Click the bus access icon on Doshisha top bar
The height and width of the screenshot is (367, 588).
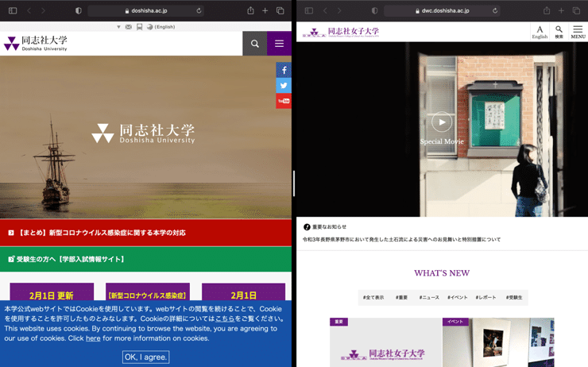click(x=140, y=27)
